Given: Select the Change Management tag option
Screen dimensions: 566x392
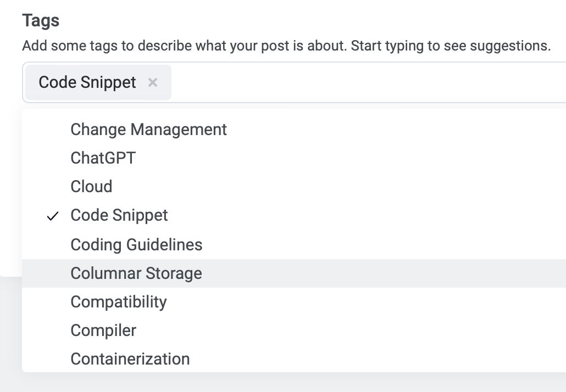Looking at the screenshot, I should (x=148, y=130).
